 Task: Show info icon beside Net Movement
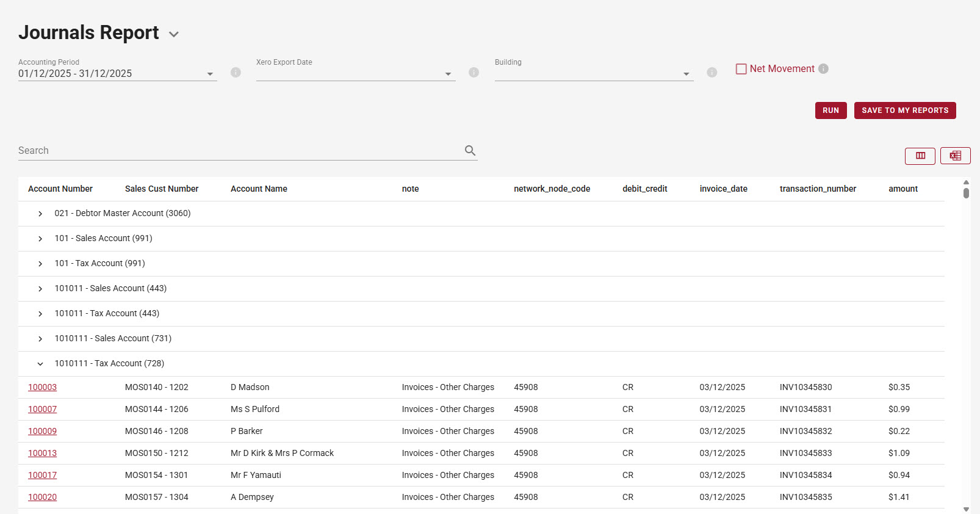point(823,69)
